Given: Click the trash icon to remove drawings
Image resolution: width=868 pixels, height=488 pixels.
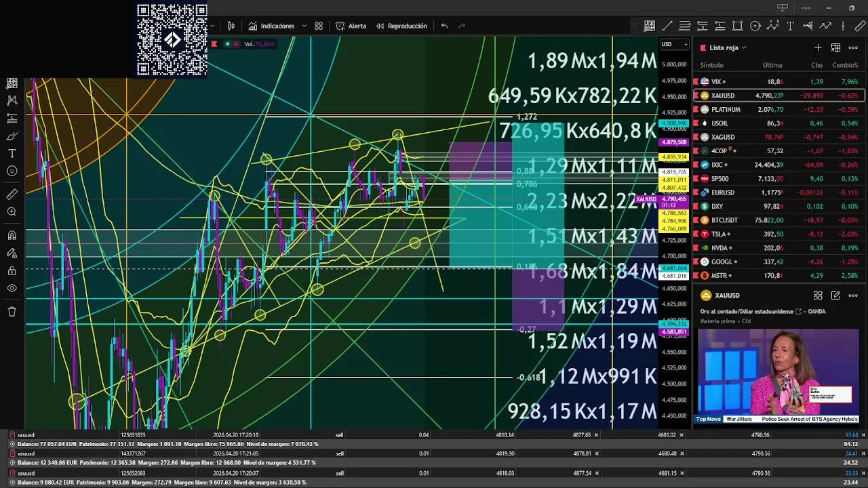Looking at the screenshot, I should pos(12,311).
